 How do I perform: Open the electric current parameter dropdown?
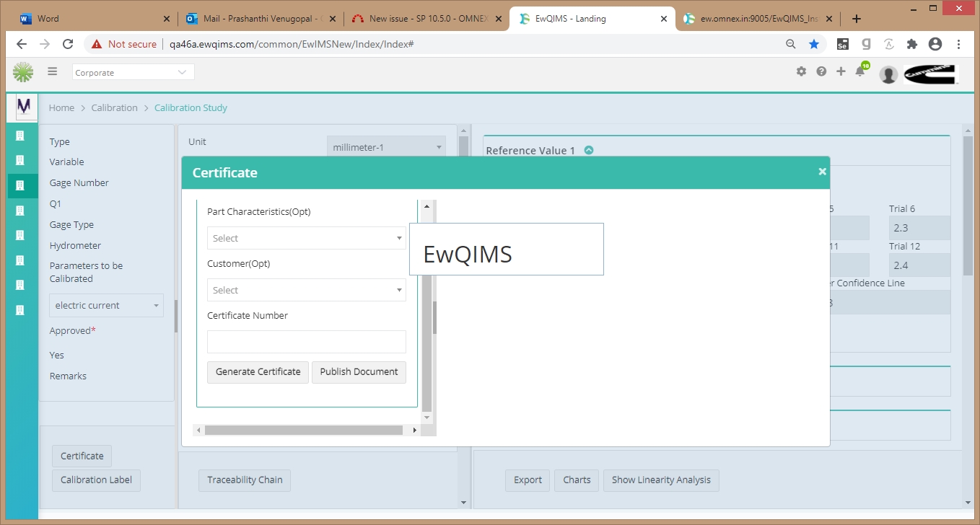[x=107, y=305]
